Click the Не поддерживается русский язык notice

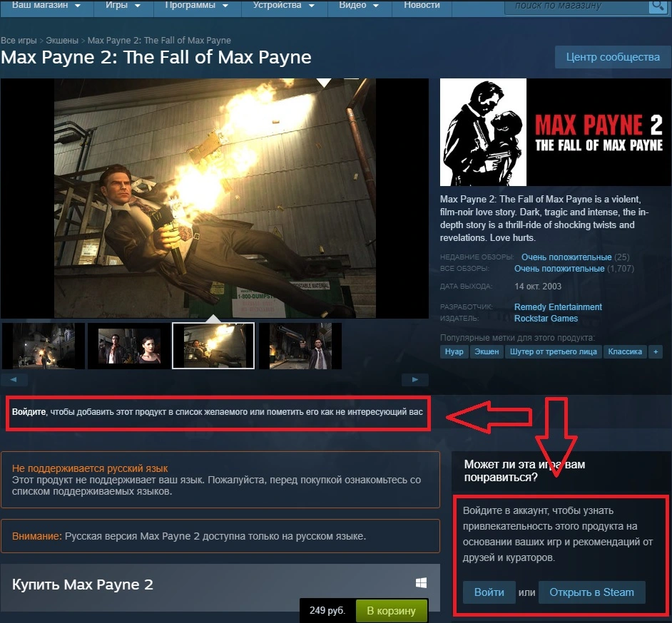(x=220, y=480)
